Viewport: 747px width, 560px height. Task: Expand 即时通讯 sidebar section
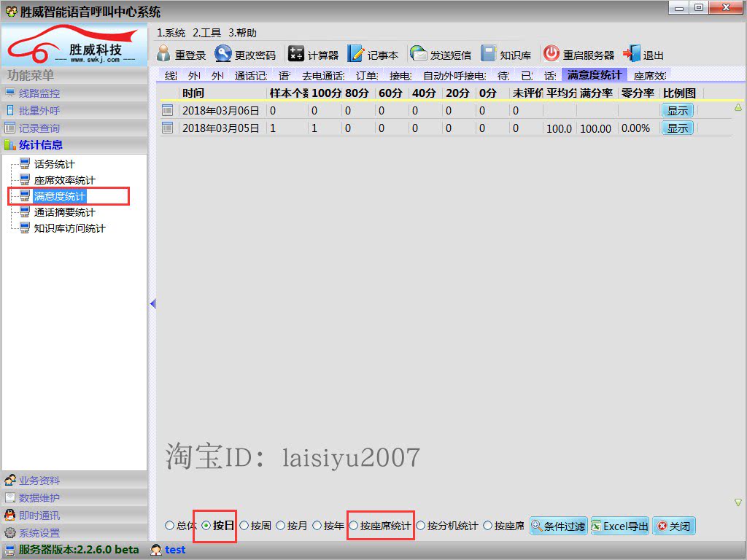[x=74, y=516]
